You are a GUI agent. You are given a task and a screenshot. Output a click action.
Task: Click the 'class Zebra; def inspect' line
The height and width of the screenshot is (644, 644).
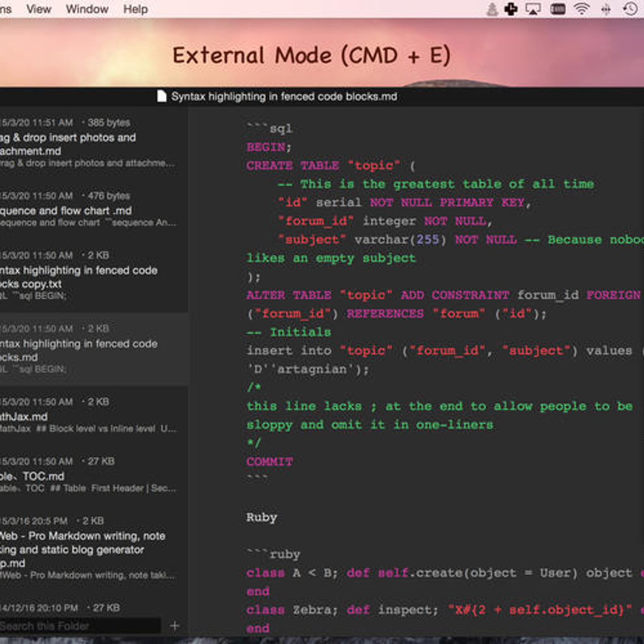(x=445, y=610)
